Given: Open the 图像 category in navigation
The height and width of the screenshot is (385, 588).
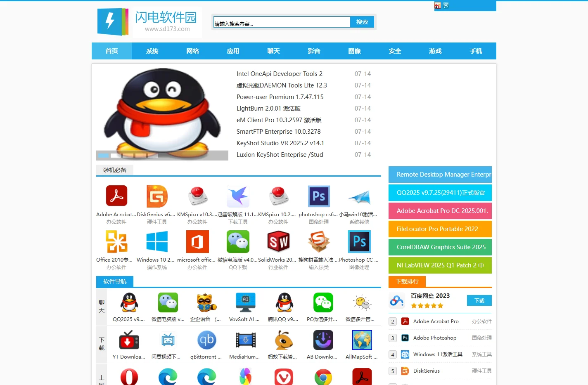Looking at the screenshot, I should 354,51.
